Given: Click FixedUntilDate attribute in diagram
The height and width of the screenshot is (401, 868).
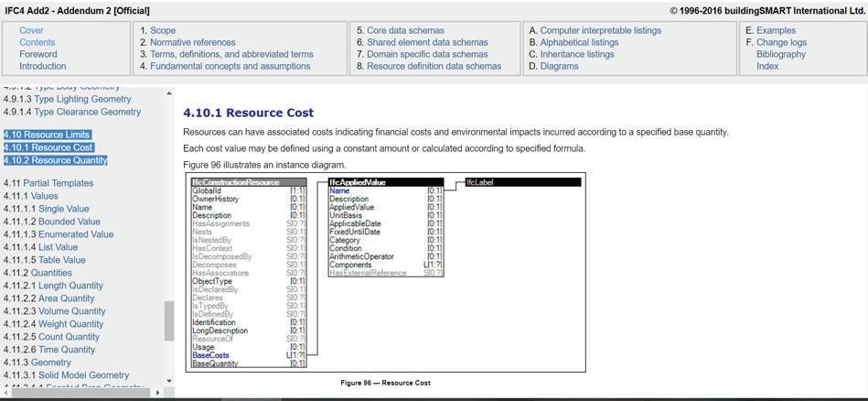Looking at the screenshot, I should [355, 232].
